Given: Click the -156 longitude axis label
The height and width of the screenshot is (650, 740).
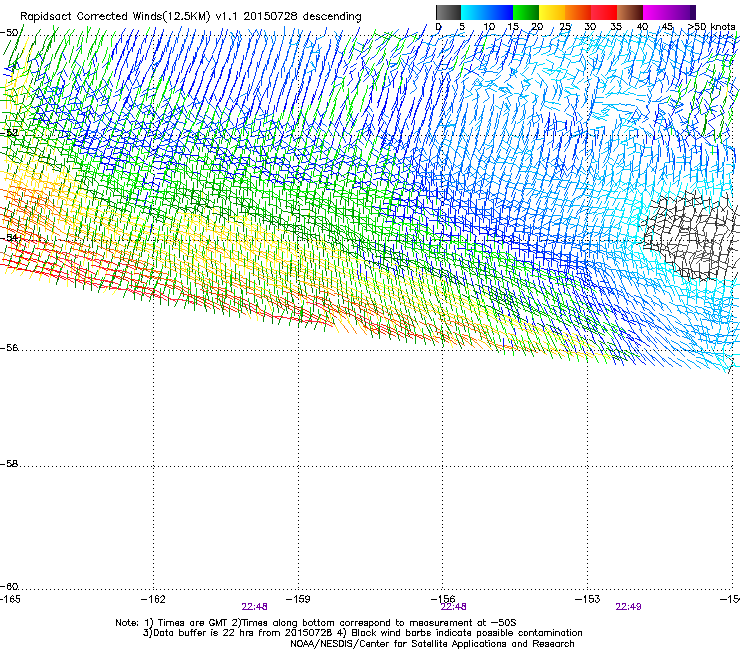Looking at the screenshot, I should coord(443,599).
